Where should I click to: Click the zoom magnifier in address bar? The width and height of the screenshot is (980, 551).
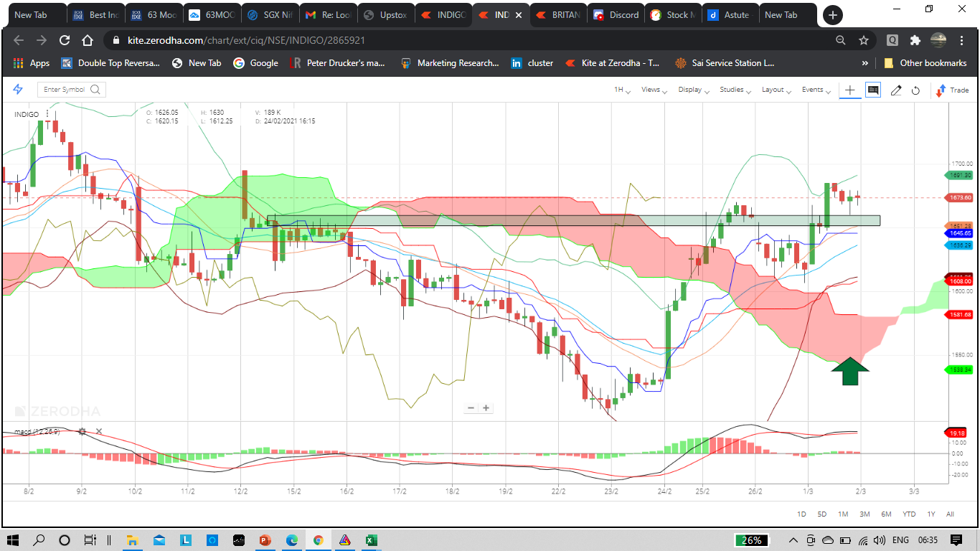pyautogui.click(x=841, y=41)
